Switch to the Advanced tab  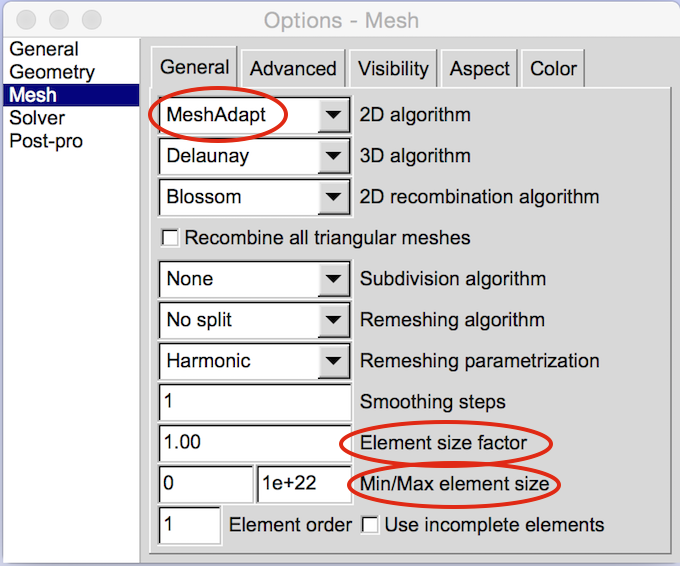tap(293, 69)
